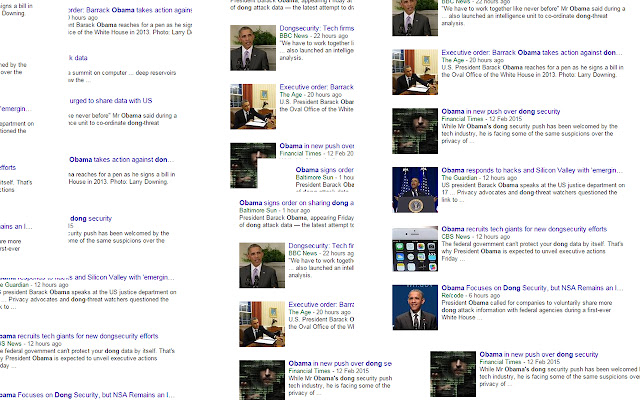The height and width of the screenshot is (400, 640).
Task: Click the iPhone home screen thumbnail
Action: tap(415, 249)
